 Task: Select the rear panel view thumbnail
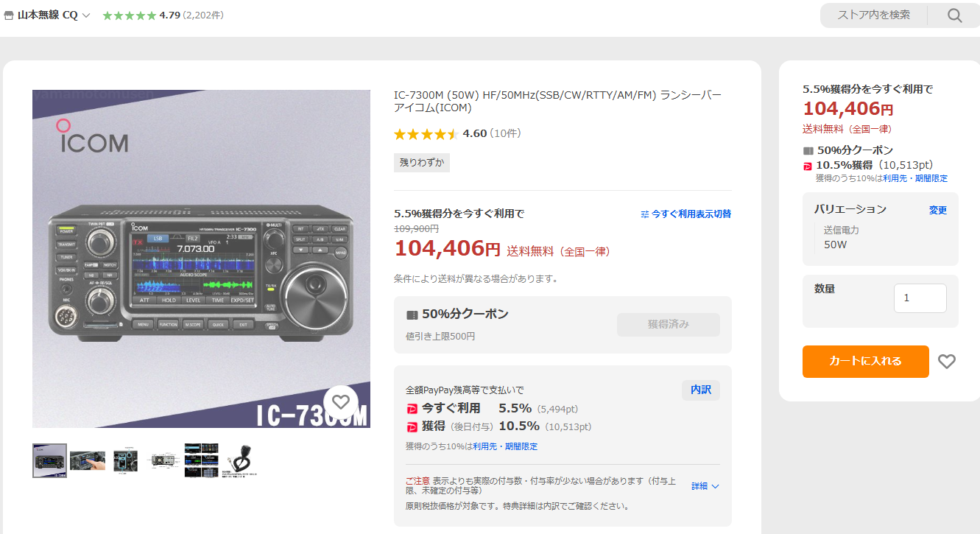pos(163,460)
